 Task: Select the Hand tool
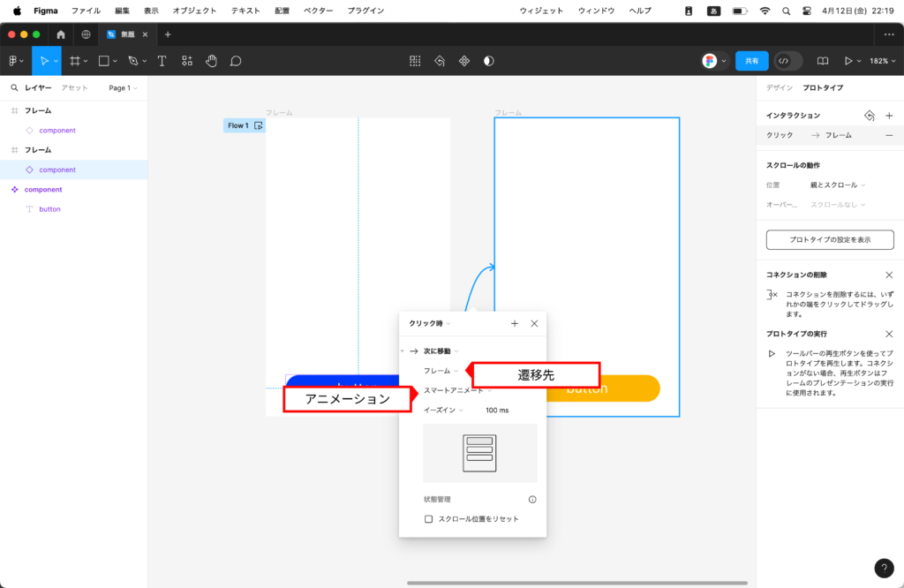pos(211,61)
